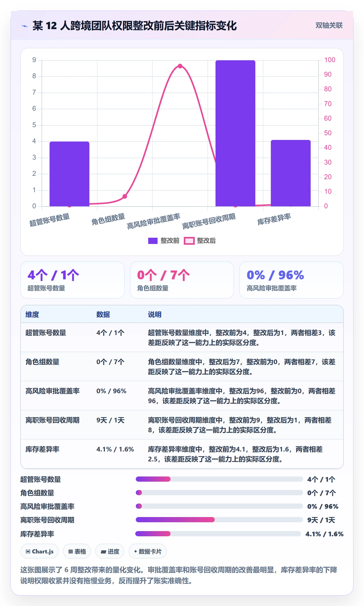Click the 9天 / 1天 progress value
Image resolution: width=364 pixels, height=606 pixels.
click(x=321, y=520)
